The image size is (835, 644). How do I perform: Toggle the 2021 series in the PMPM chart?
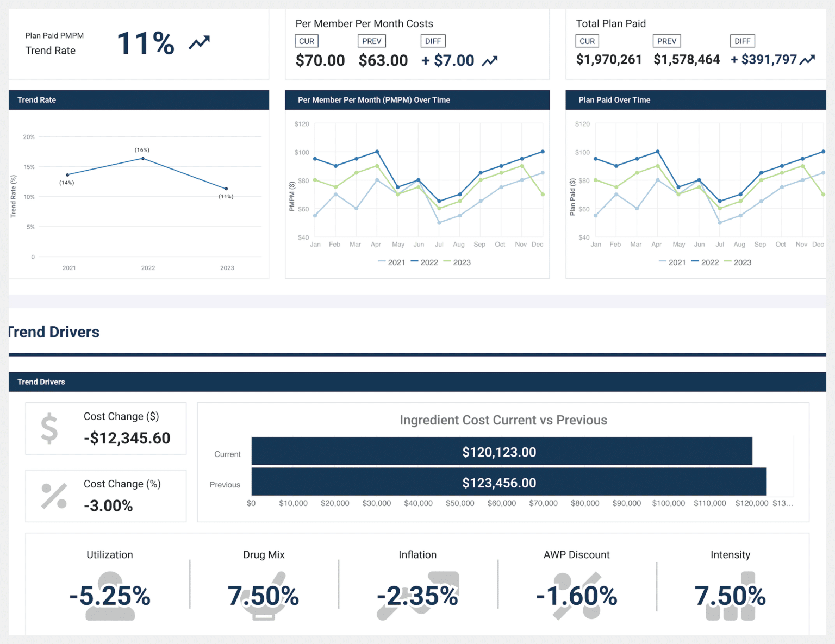tap(392, 262)
